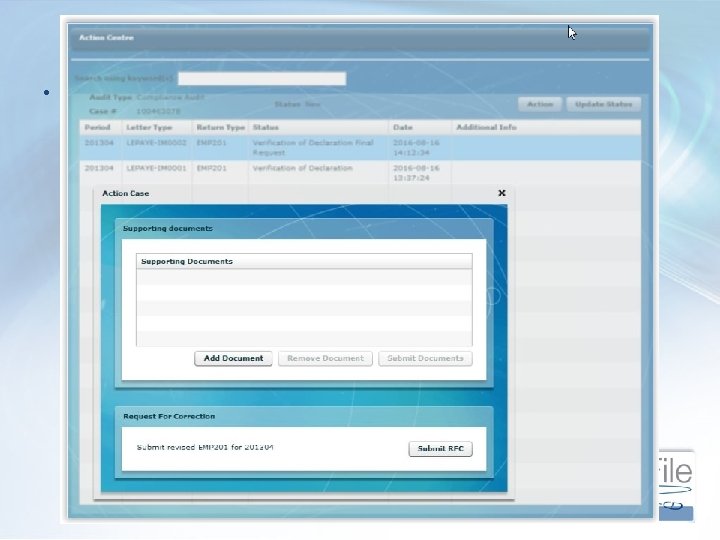Select the LEPAYE-IM0002 letter row

point(360,148)
